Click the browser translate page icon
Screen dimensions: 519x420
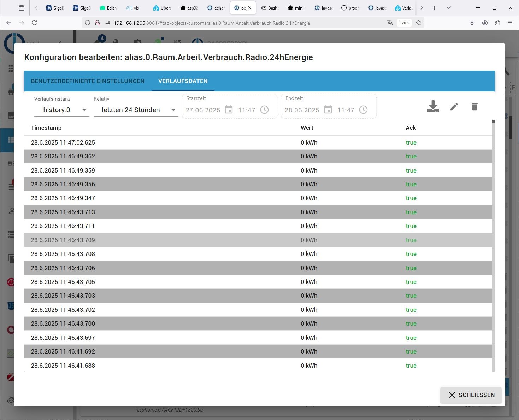390,23
